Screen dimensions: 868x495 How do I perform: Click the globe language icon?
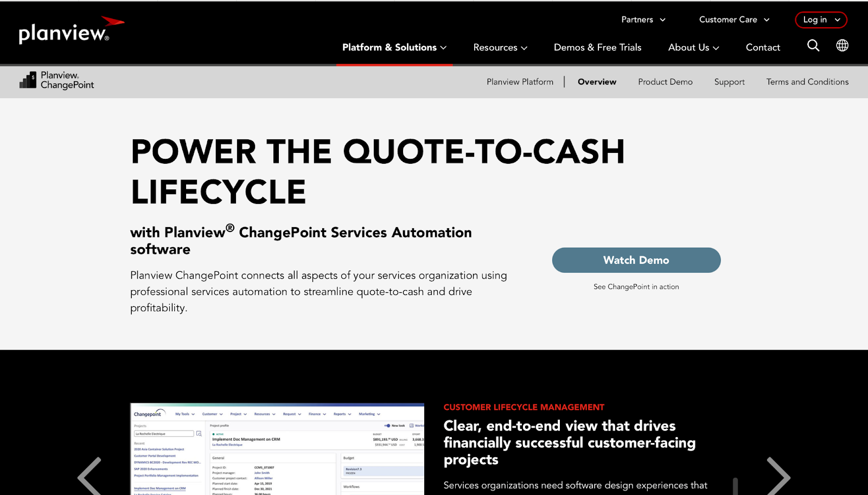pos(842,46)
